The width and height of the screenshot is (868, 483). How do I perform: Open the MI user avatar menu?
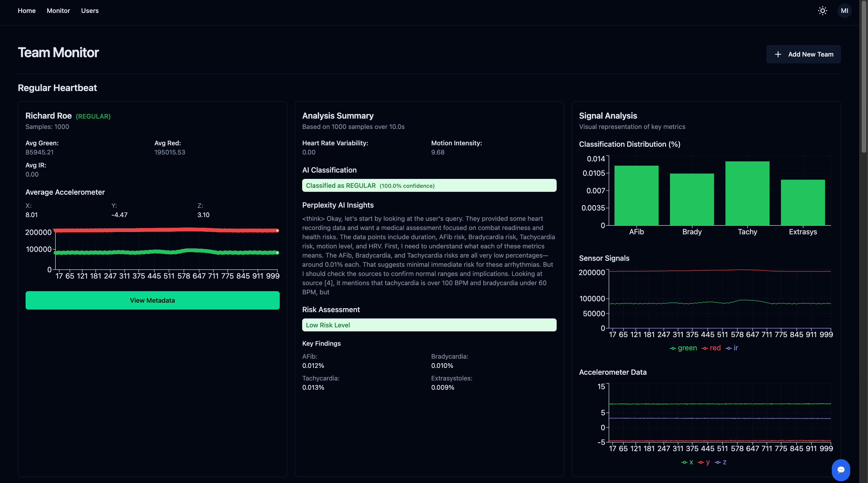[844, 11]
